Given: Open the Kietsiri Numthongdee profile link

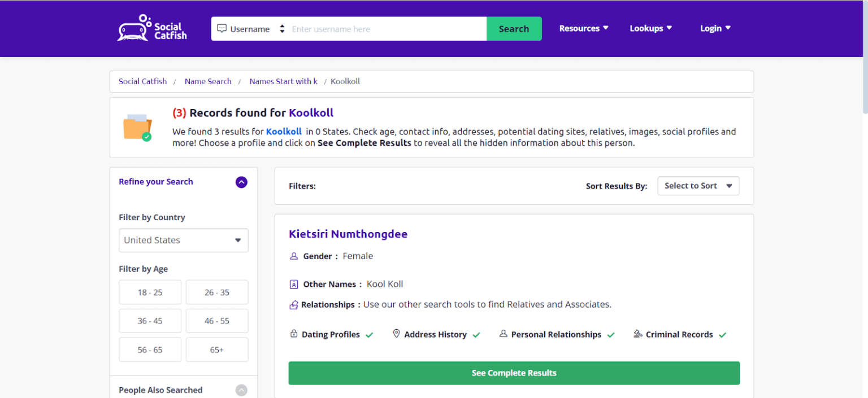Looking at the screenshot, I should [348, 234].
